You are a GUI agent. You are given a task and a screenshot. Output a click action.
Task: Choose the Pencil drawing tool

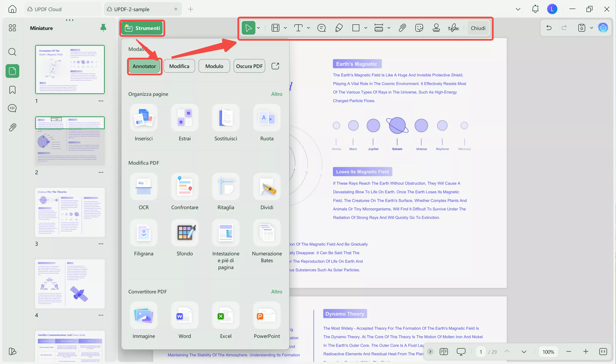339,28
